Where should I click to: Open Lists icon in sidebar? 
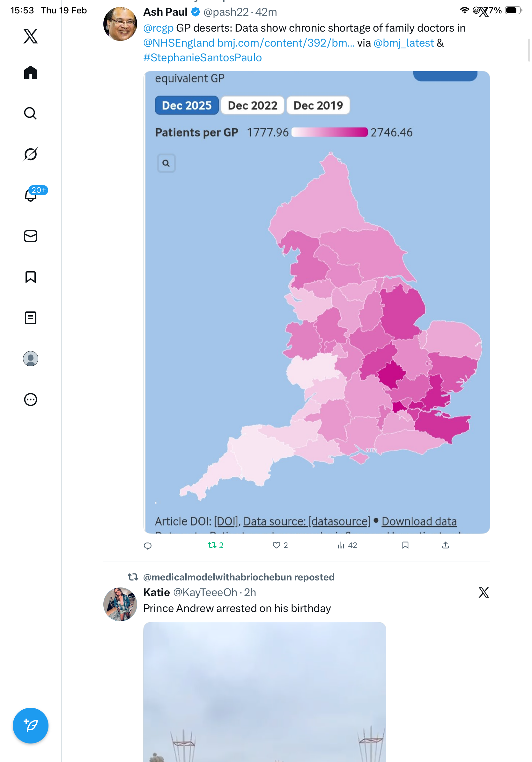[x=31, y=318]
